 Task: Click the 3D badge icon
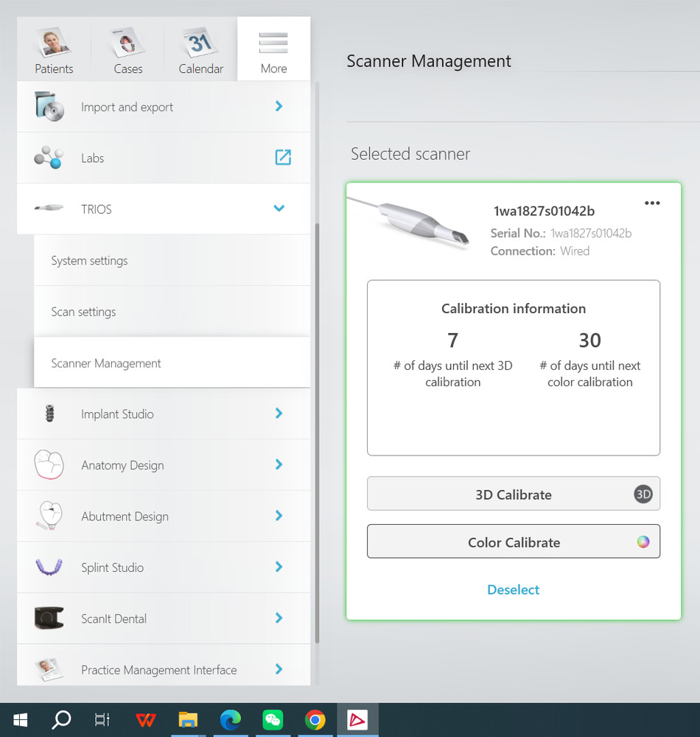(643, 494)
